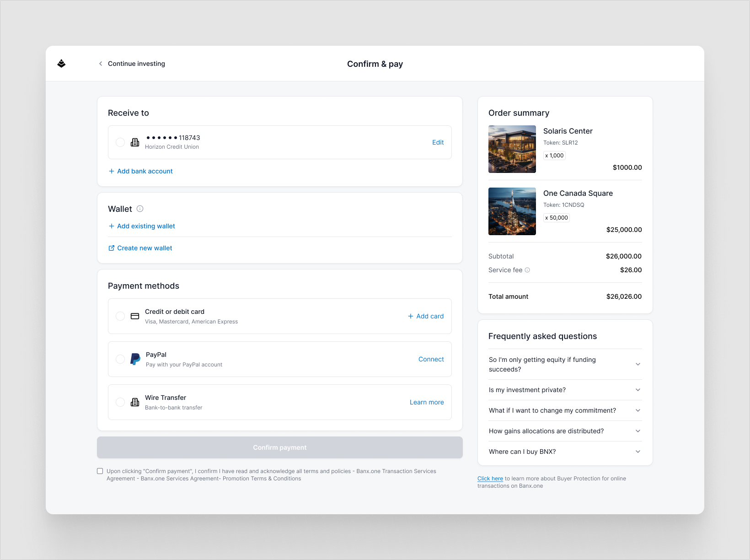Click the One Canada Square title
The width and height of the screenshot is (750, 560).
[578, 193]
